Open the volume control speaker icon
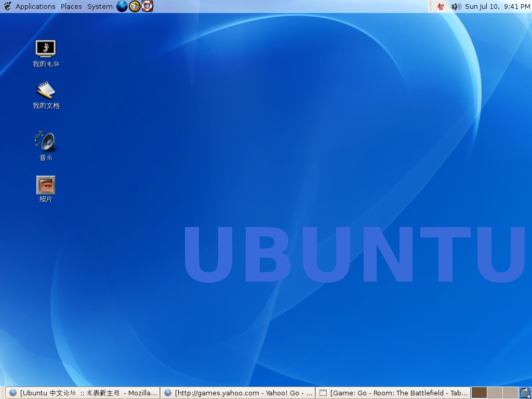Screen dimensions: 532x399 [456, 6]
